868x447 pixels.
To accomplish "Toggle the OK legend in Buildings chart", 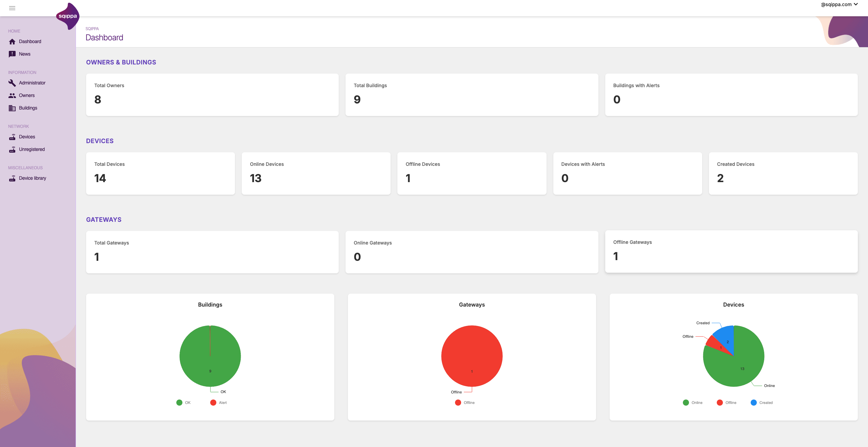I will click(x=183, y=403).
